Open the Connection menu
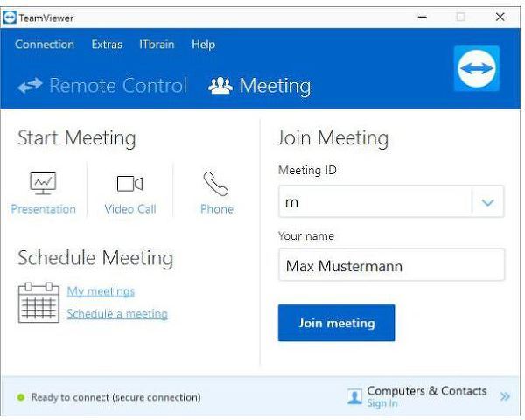 [x=45, y=45]
